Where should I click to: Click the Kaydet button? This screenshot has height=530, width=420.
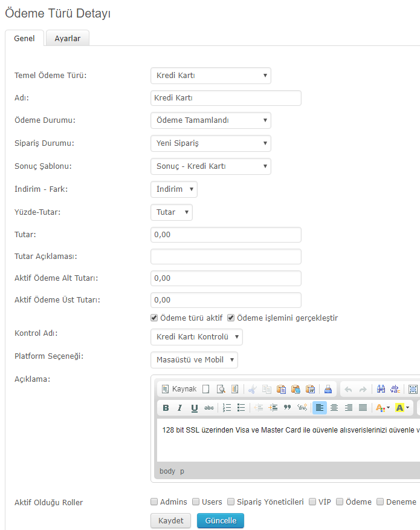pyautogui.click(x=170, y=520)
